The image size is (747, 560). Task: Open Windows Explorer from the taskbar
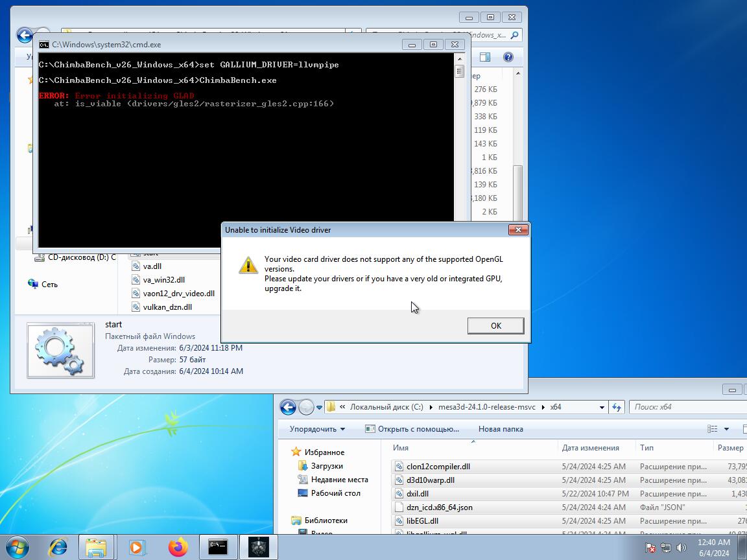[96, 547]
